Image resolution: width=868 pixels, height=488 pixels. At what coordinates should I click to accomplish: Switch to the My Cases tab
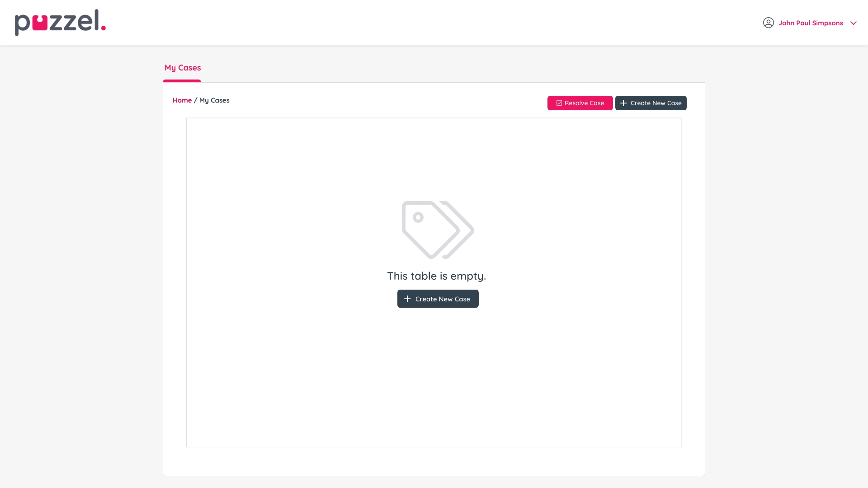(182, 68)
